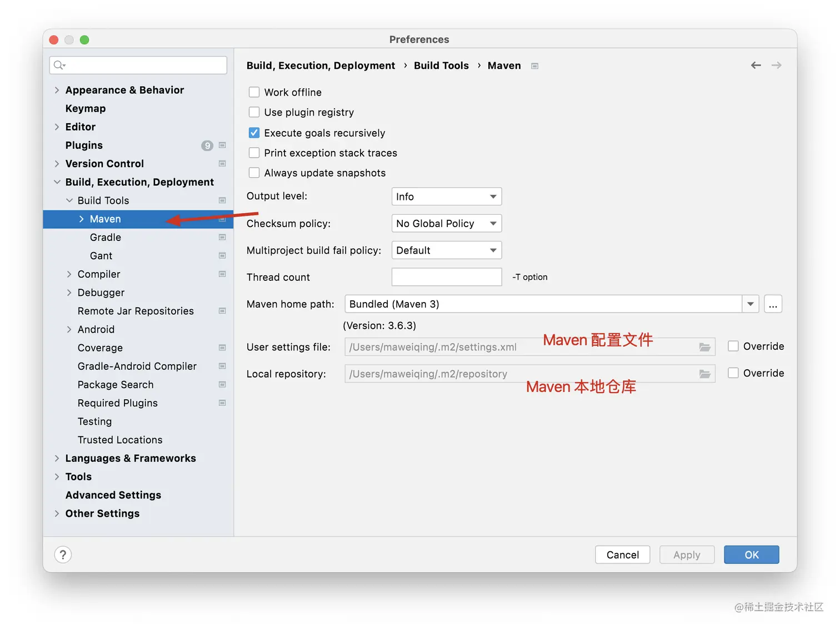Click the project icon on Package Search row
The width and height of the screenshot is (840, 629).
coord(222,384)
